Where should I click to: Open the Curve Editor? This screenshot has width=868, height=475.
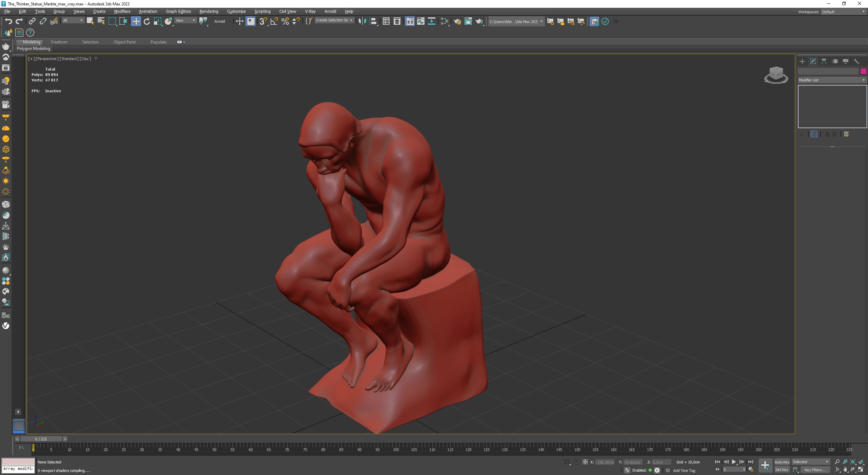tap(421, 21)
